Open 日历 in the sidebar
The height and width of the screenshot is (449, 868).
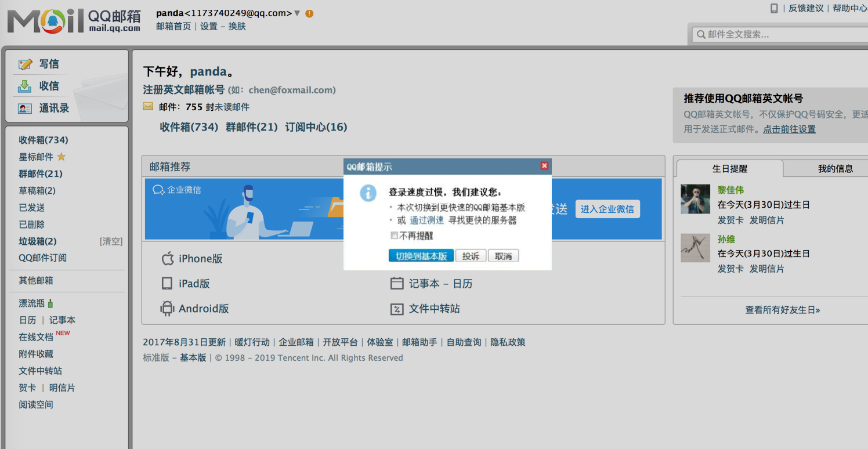(x=27, y=320)
